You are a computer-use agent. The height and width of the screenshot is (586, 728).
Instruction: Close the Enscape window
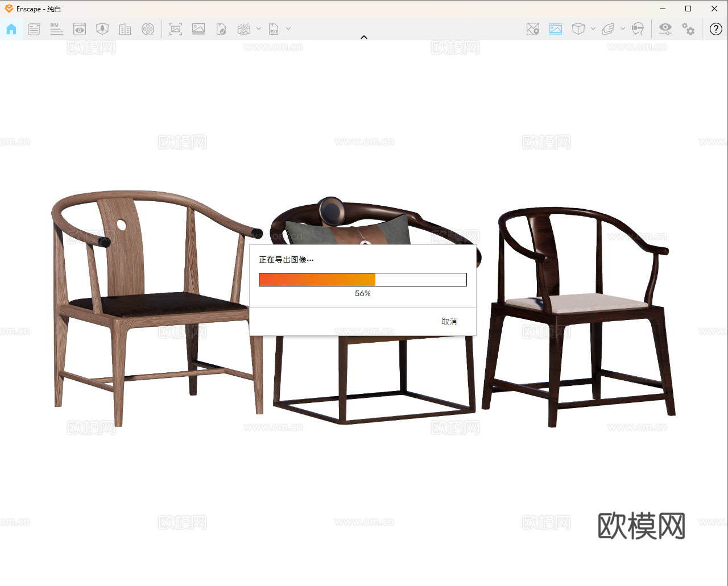point(714,9)
